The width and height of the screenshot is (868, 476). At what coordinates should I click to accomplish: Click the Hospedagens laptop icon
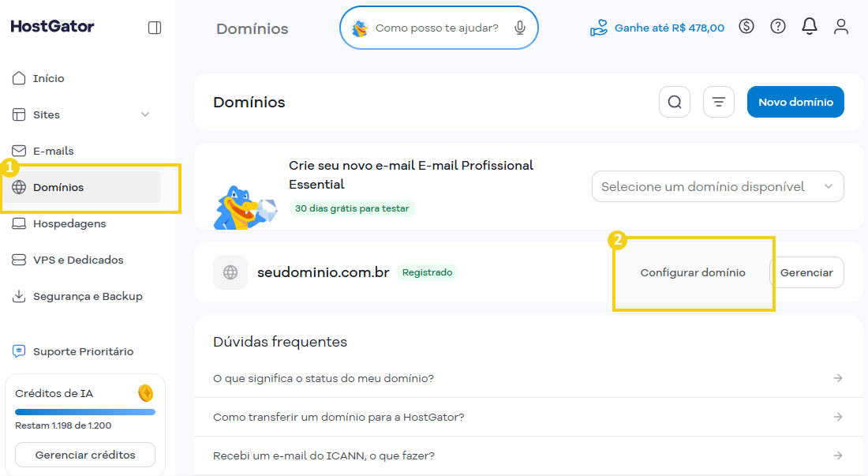click(x=19, y=223)
